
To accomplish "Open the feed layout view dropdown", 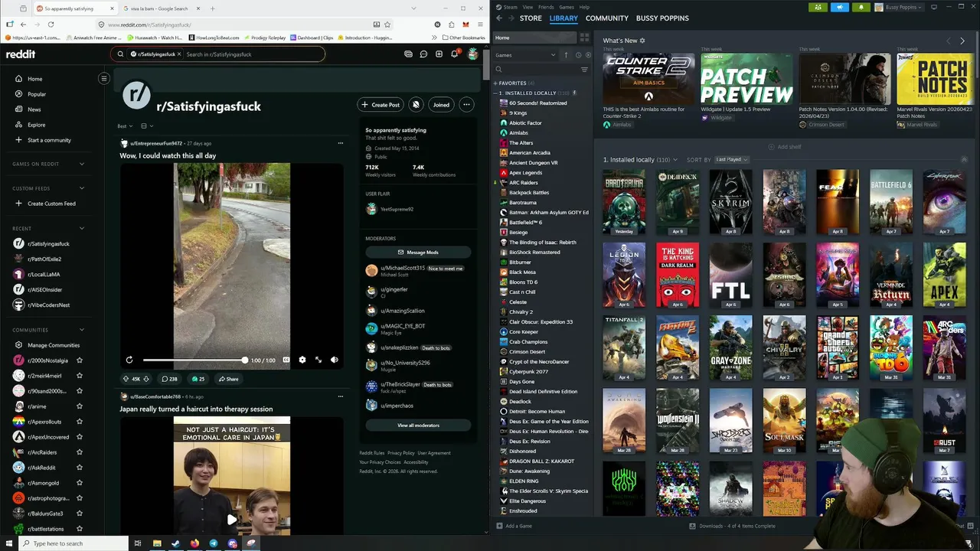I will (x=146, y=126).
